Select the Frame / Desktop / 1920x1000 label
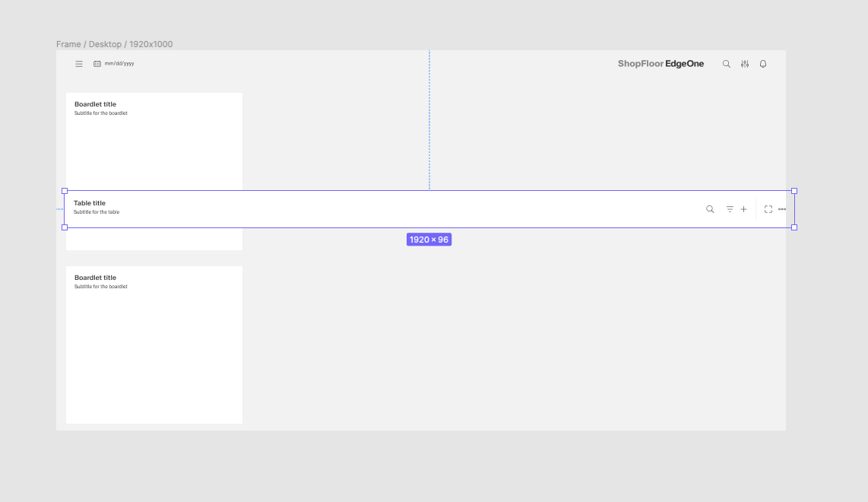This screenshot has width=868, height=502. point(114,44)
